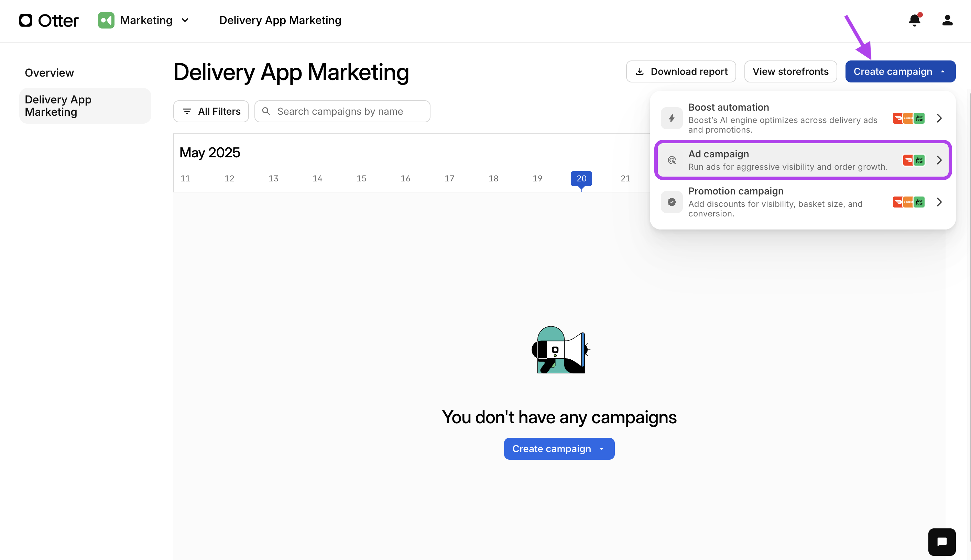Click Promotion campaign delivery platform logos
Screen dimensions: 971x560
tap(908, 202)
